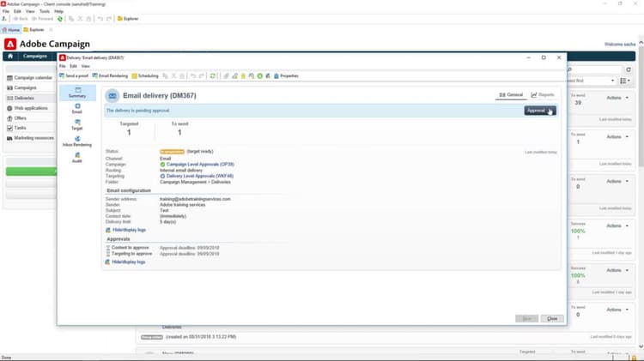Click the green refresh icon in delivery toolbar
The height and width of the screenshot is (361, 644).
tap(212, 76)
